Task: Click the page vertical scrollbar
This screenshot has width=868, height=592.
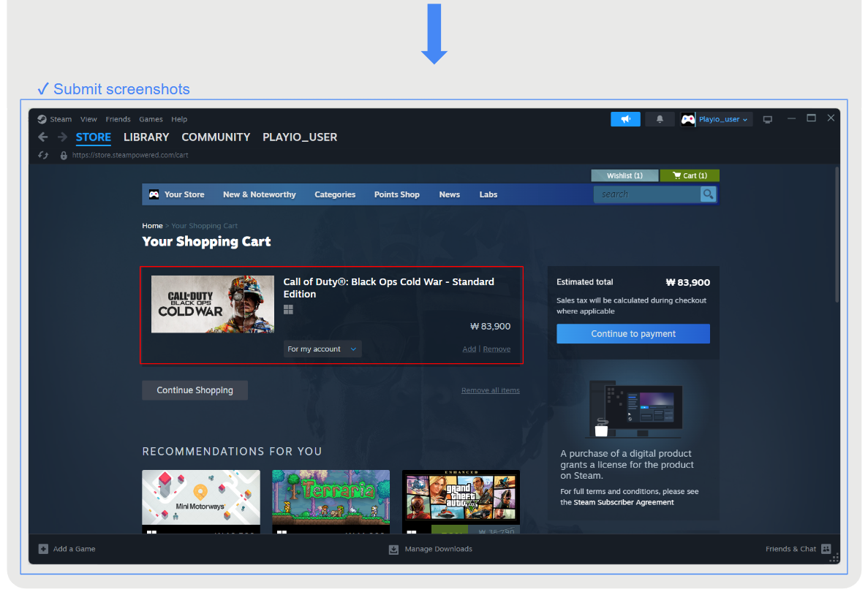Action: (x=837, y=235)
